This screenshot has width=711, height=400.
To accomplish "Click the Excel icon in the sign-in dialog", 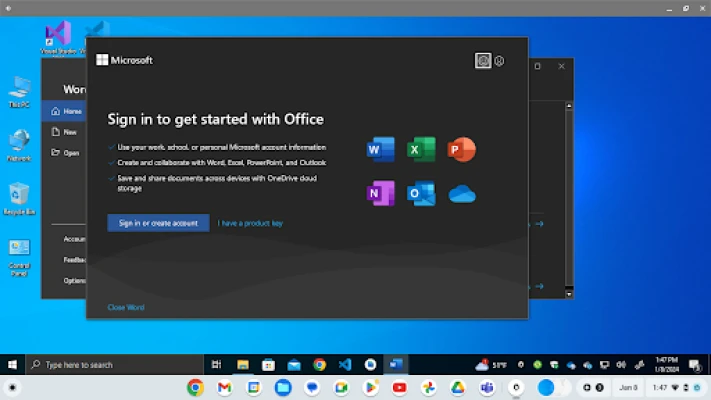I will click(421, 150).
